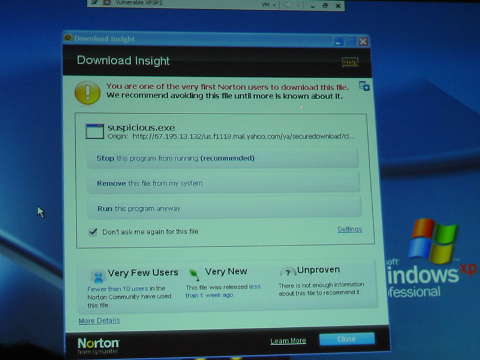Viewport: 480px width, 360px height.
Task: Open the More Details link
Action: pyautogui.click(x=99, y=321)
